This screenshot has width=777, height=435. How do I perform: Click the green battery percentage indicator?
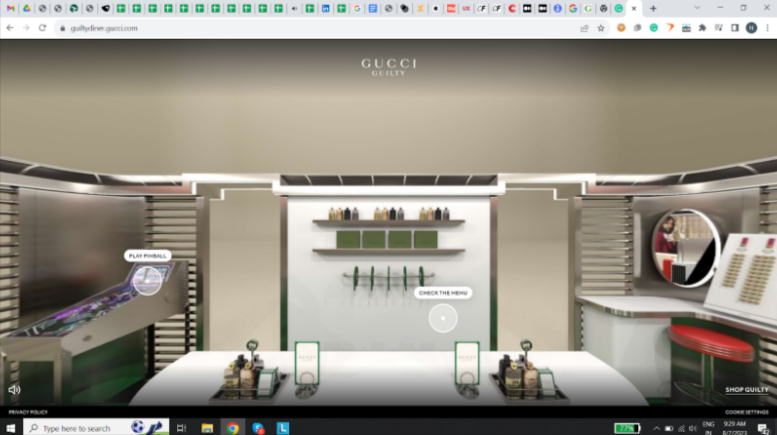point(627,428)
